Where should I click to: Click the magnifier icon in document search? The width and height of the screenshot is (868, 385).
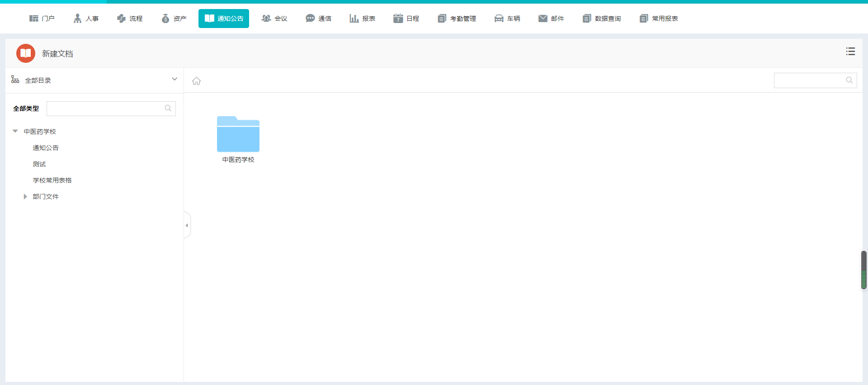click(x=849, y=80)
